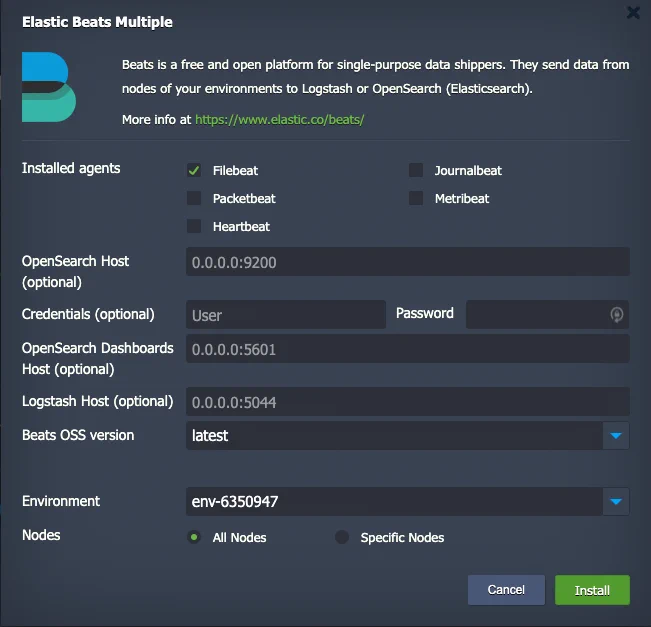Expand the Environment dropdown arrow
This screenshot has width=651, height=627.
[x=616, y=502]
